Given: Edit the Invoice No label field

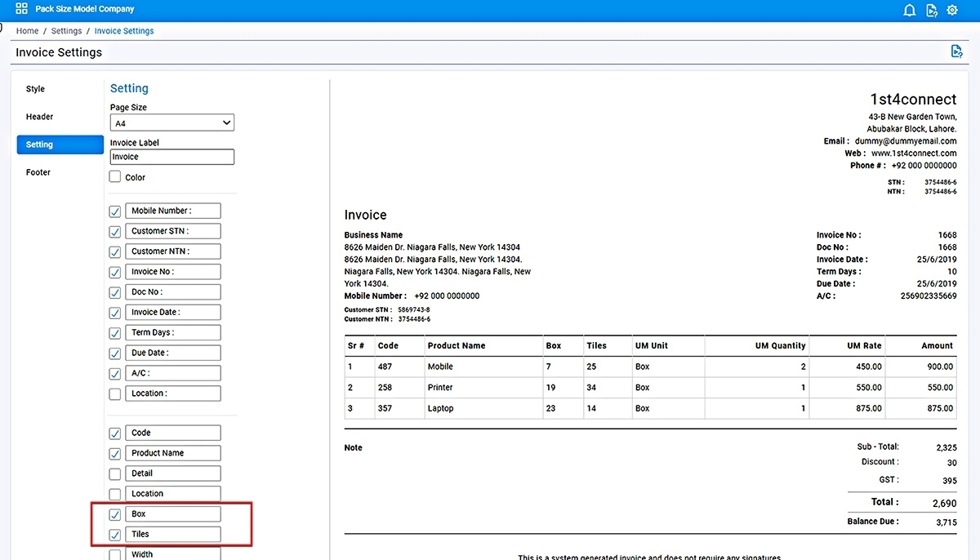Looking at the screenshot, I should [173, 272].
